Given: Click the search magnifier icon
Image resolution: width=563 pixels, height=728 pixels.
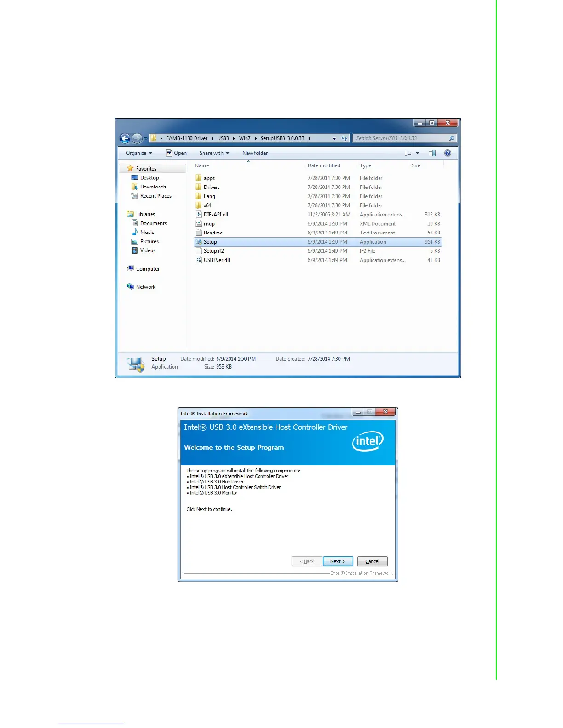Looking at the screenshot, I should pos(452,138).
